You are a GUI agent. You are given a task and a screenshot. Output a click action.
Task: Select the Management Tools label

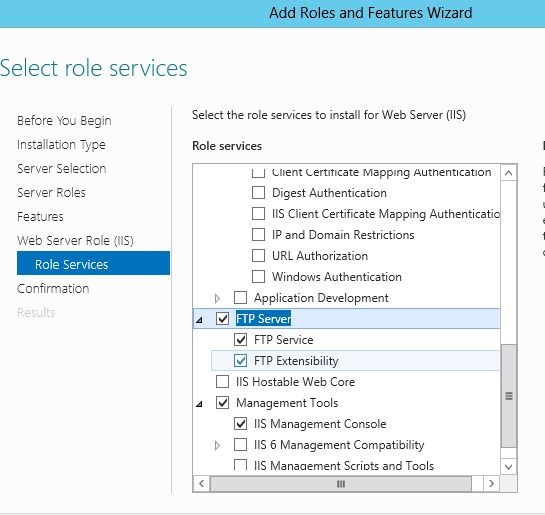click(287, 403)
